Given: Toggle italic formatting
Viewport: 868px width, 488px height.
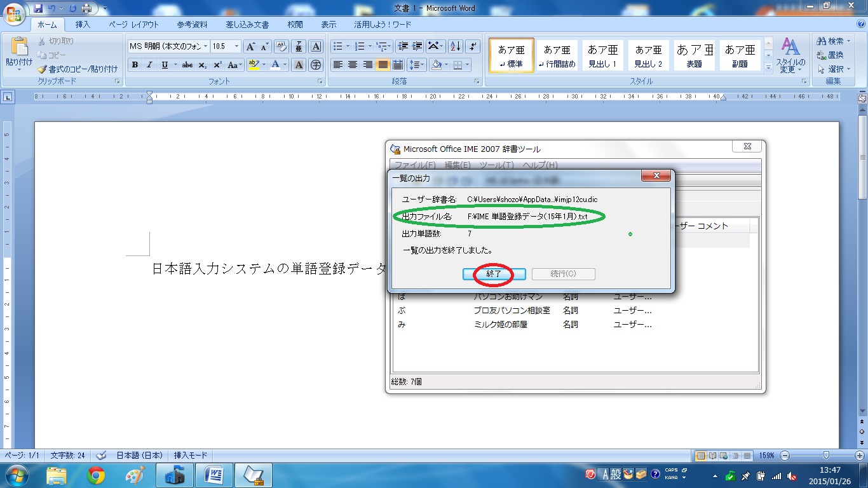Looking at the screenshot, I should click(x=150, y=65).
